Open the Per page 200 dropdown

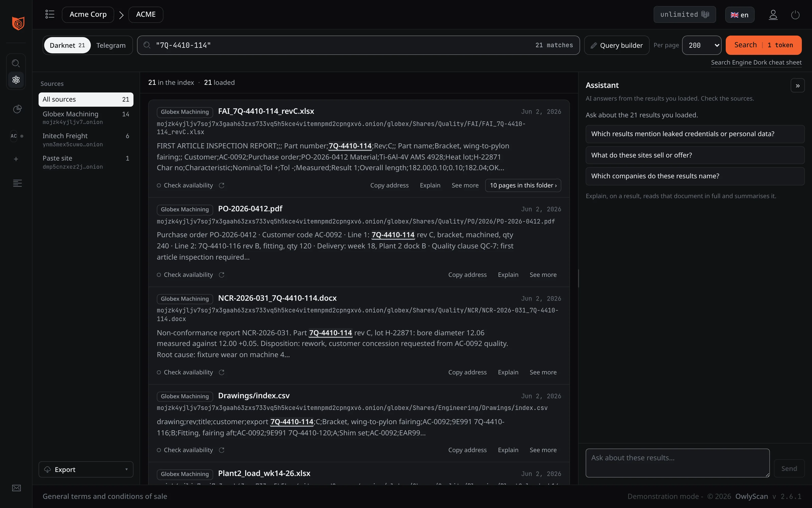click(x=702, y=45)
